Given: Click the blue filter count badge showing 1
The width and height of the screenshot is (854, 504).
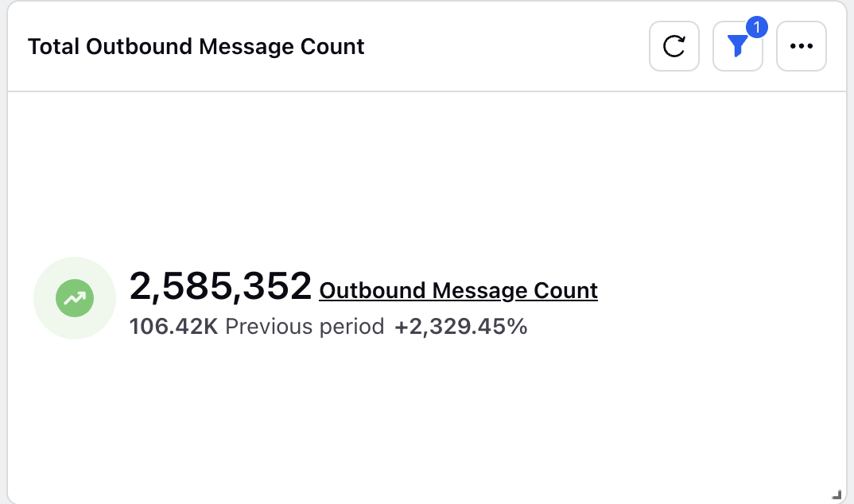Looking at the screenshot, I should point(756,27).
